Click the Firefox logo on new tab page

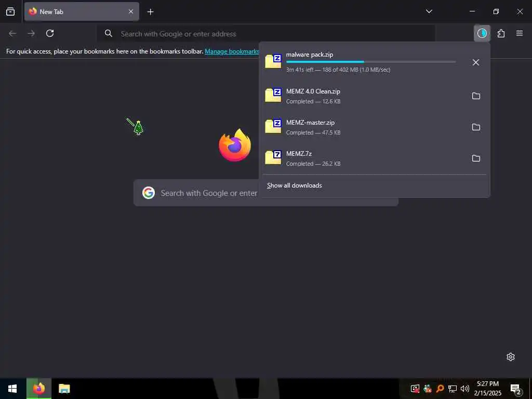click(x=235, y=145)
